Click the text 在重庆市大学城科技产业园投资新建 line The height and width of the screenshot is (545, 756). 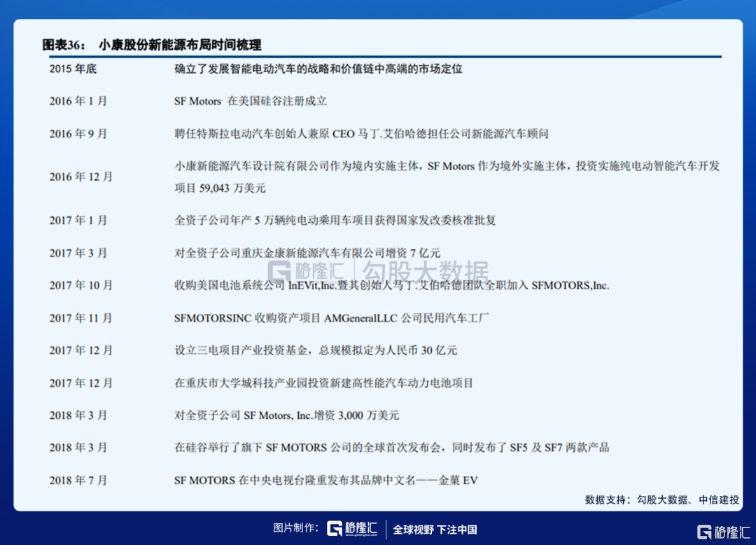click(x=323, y=383)
